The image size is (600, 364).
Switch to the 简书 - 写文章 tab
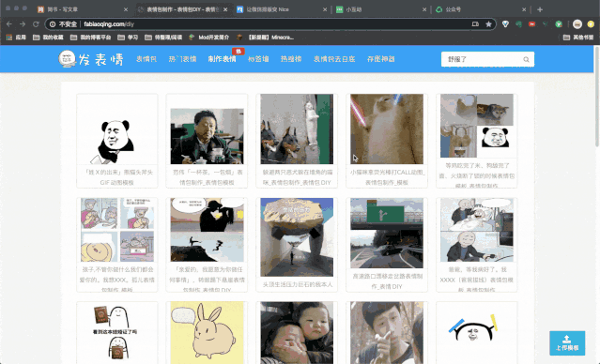point(83,9)
